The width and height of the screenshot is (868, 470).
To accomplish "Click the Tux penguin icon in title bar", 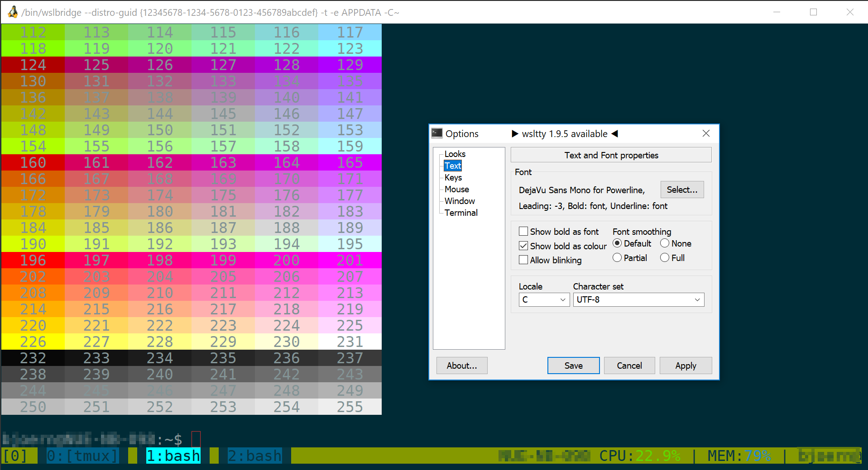I will (x=13, y=12).
